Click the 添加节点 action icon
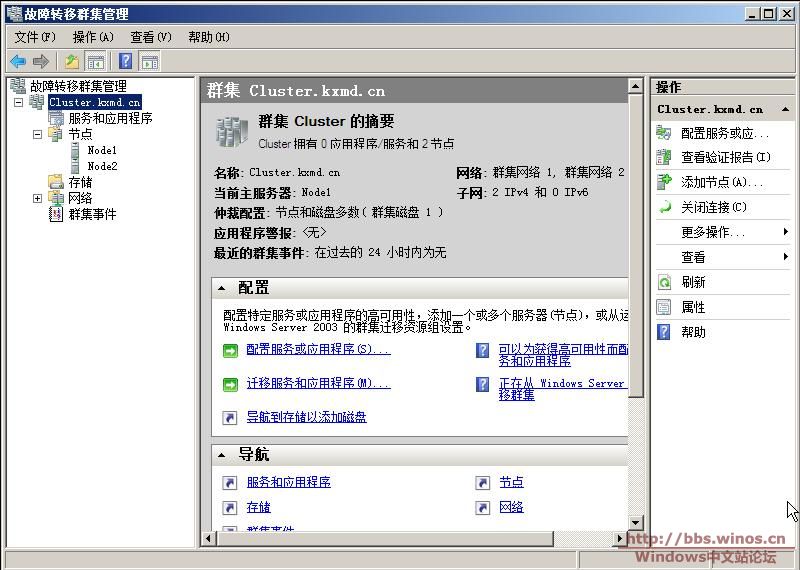Screen dimensions: 800x570 [664, 182]
